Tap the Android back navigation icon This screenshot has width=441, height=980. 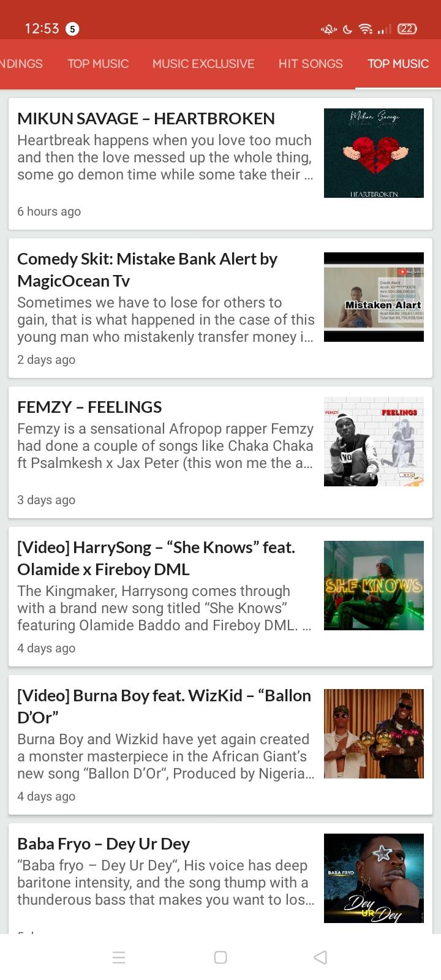[320, 957]
